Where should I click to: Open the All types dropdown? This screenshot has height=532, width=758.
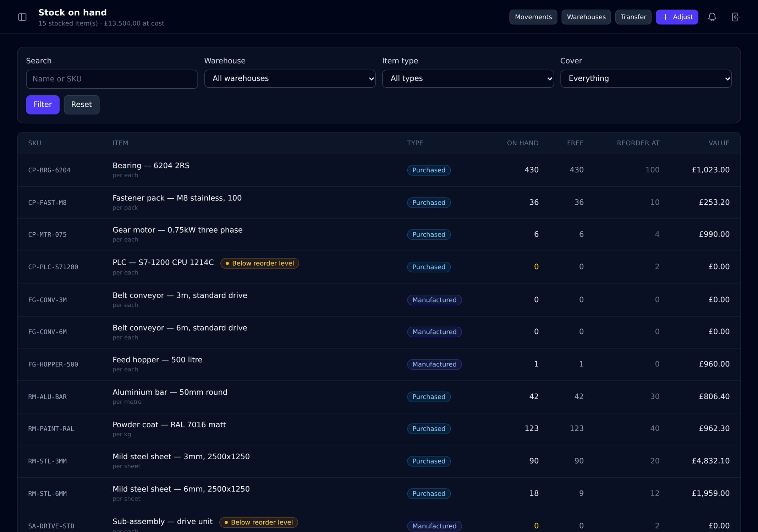468,79
